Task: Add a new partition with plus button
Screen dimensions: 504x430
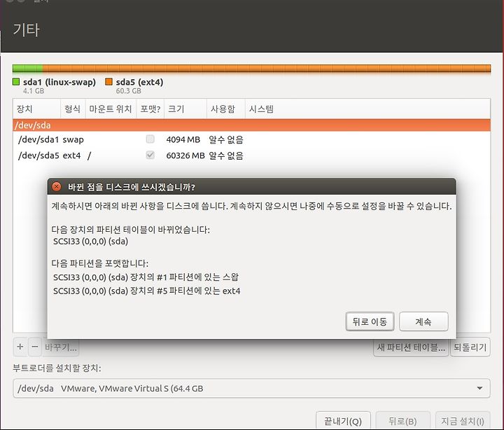Action: click(x=20, y=347)
